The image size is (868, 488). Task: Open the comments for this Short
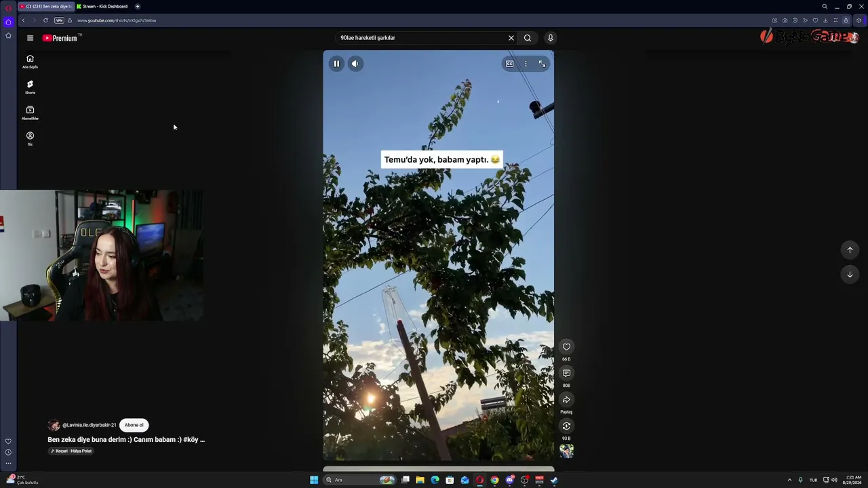(566, 373)
